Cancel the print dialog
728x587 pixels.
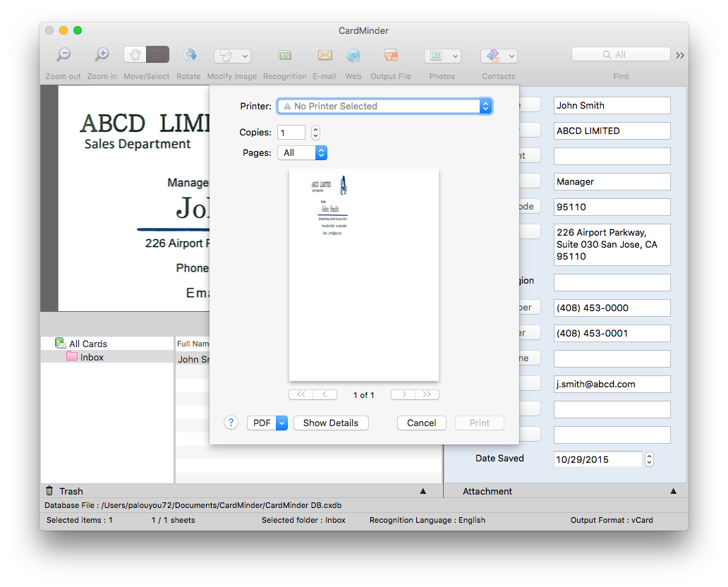point(422,423)
